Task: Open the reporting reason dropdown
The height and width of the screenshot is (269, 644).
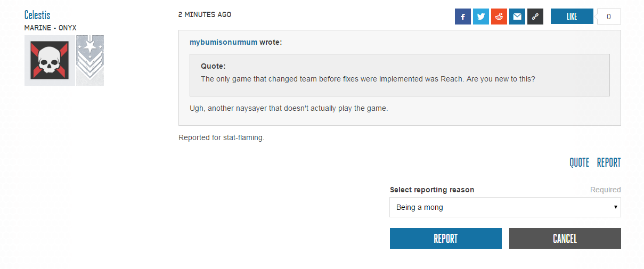Action: coord(505,207)
